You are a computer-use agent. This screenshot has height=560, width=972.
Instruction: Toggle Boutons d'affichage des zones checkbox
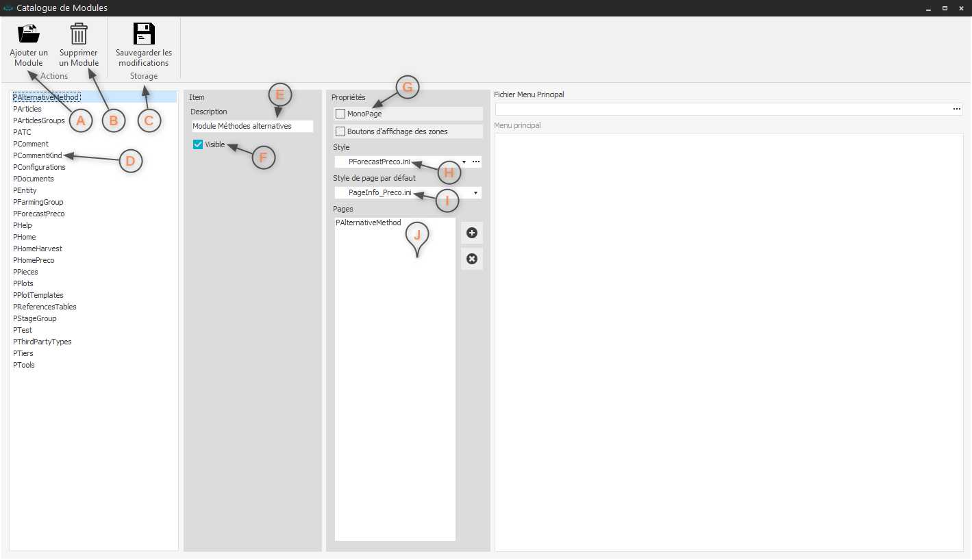click(340, 131)
